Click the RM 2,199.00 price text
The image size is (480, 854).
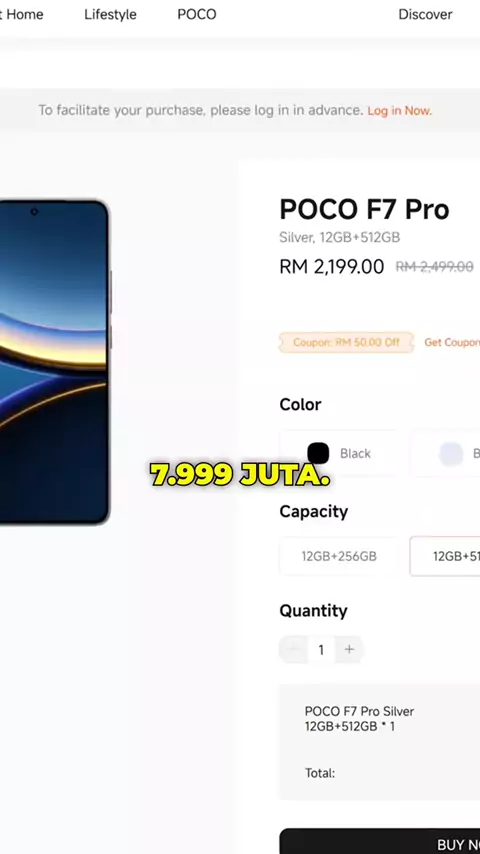tap(332, 266)
